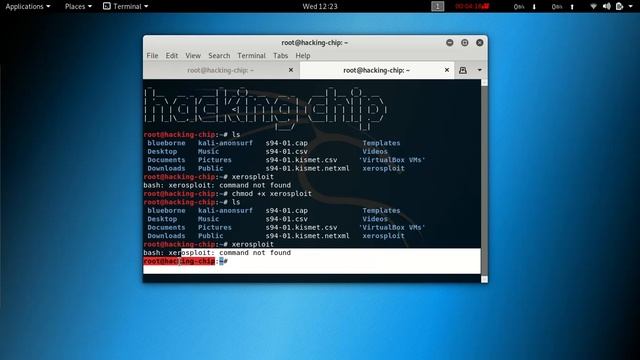Open the Edit menu in terminal

click(x=171, y=56)
